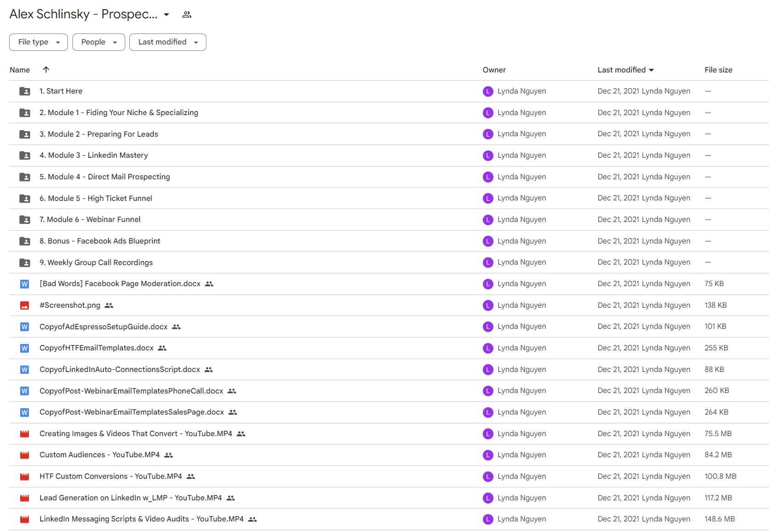Click the Word icon for CopyofHTFEmailTemplates.docx
The width and height of the screenshot is (769, 532).
[x=25, y=348]
